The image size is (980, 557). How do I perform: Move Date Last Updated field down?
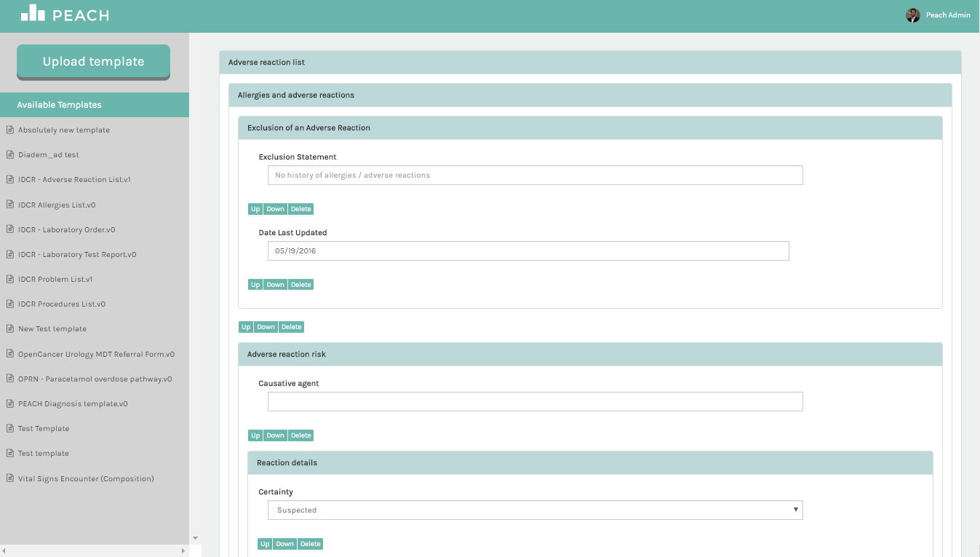point(275,285)
